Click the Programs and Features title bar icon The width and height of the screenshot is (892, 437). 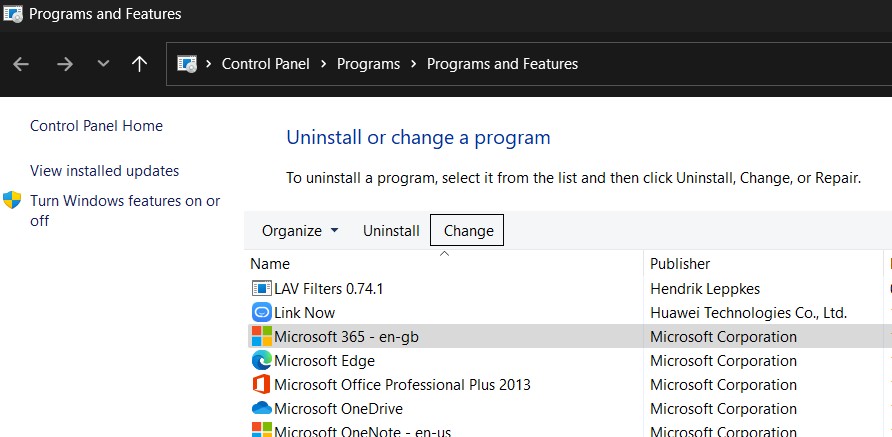[x=13, y=14]
